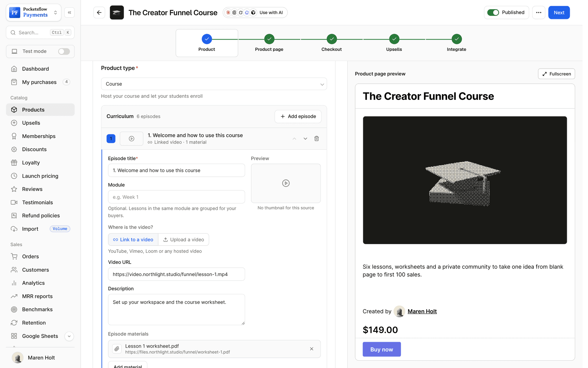Click the Next button

(559, 13)
